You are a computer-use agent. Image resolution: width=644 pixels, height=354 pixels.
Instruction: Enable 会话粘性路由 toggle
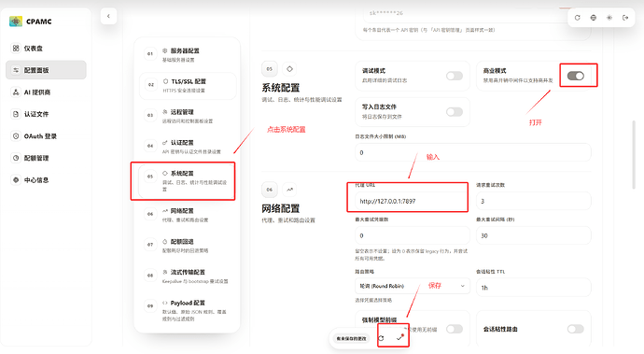coord(576,329)
